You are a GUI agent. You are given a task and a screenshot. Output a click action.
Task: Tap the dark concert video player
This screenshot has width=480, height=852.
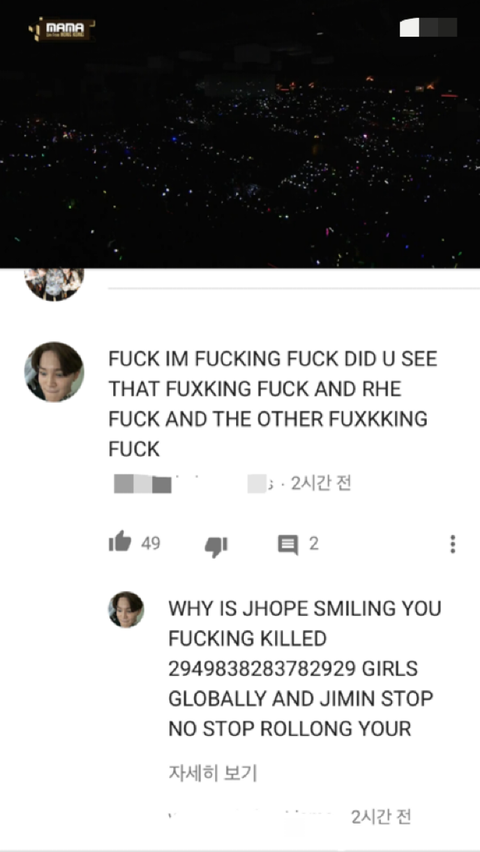[240, 134]
